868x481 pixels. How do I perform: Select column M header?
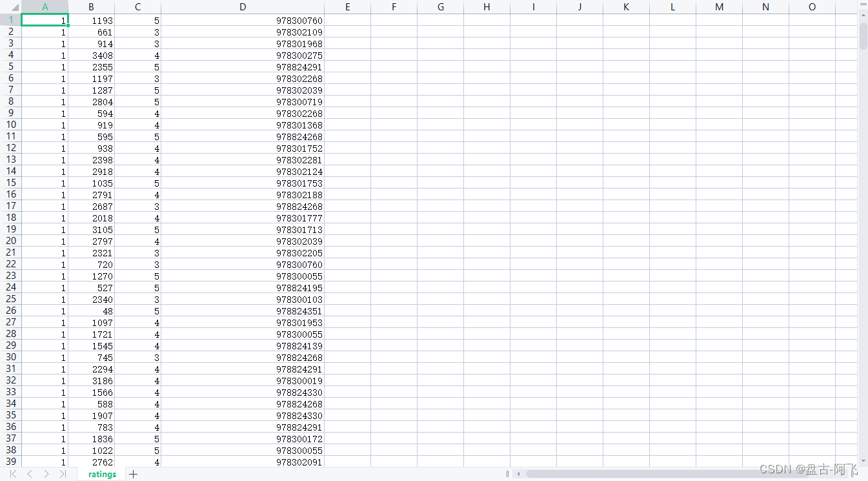pos(719,7)
